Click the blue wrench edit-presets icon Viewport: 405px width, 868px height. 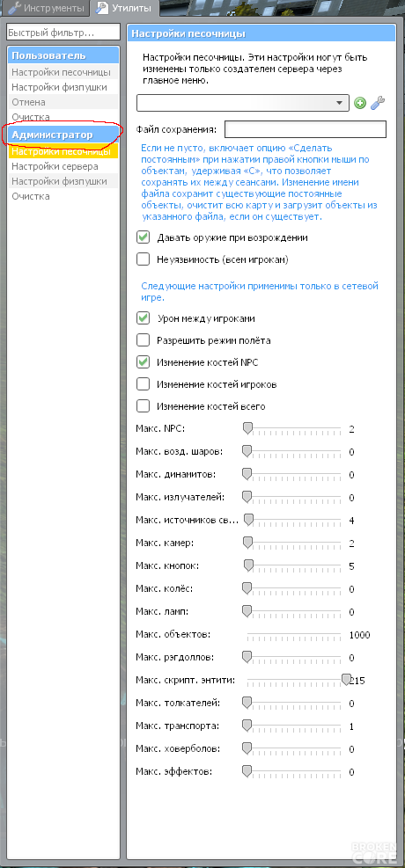point(378,103)
